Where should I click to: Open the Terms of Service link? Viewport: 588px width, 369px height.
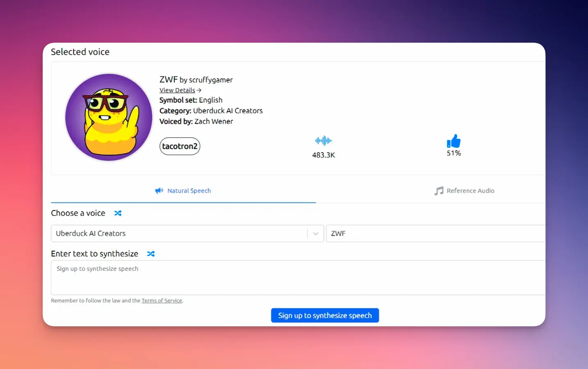[x=162, y=301]
